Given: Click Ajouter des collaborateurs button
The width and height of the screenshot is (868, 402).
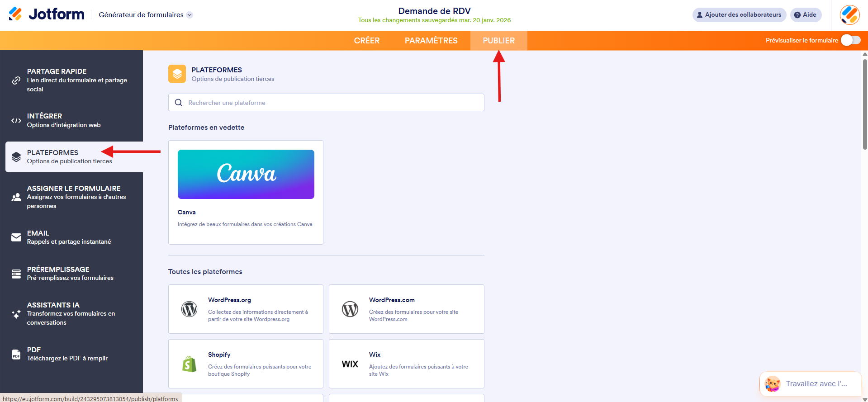Looking at the screenshot, I should [739, 14].
